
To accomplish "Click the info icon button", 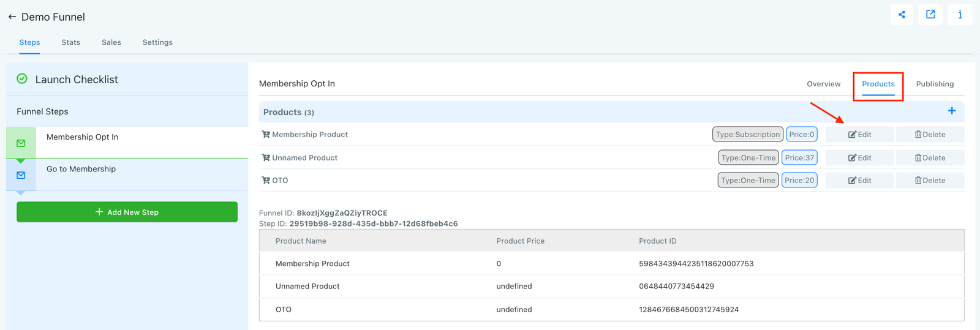I will [x=960, y=15].
